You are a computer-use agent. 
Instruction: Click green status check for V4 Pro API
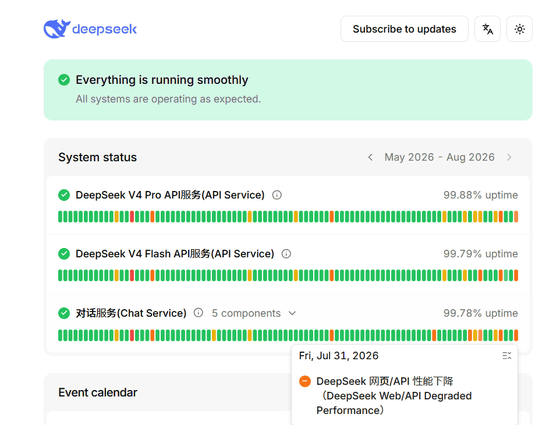[64, 195]
